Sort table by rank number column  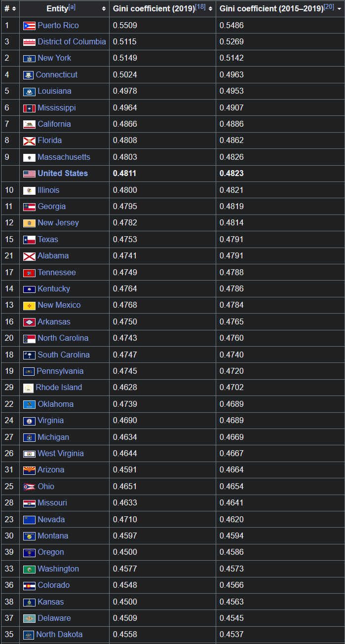(14, 9)
